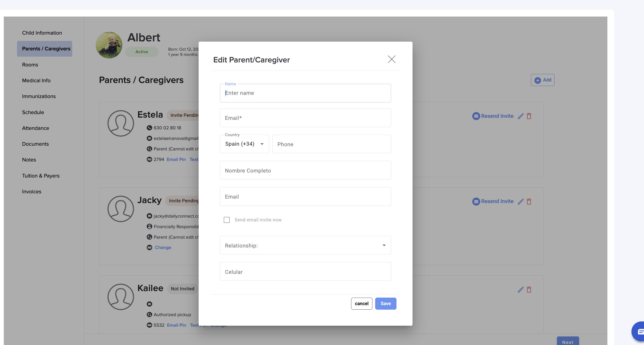
Task: Open Attendance section
Action: coord(36,128)
